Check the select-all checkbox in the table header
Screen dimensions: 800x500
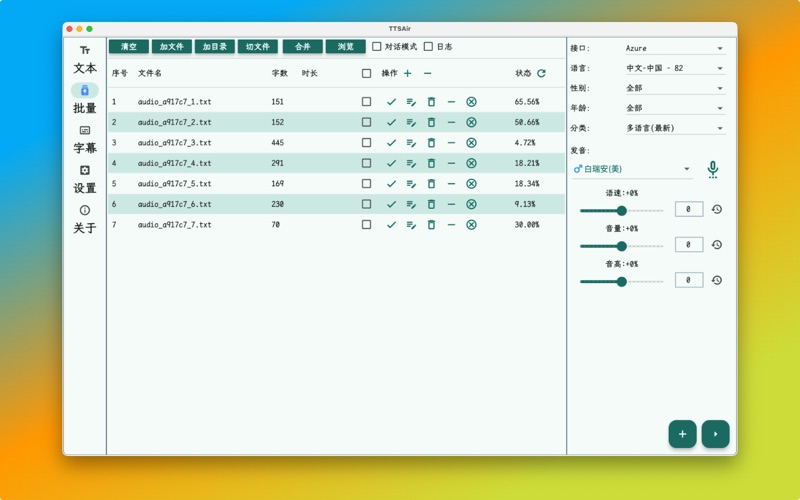click(x=366, y=73)
